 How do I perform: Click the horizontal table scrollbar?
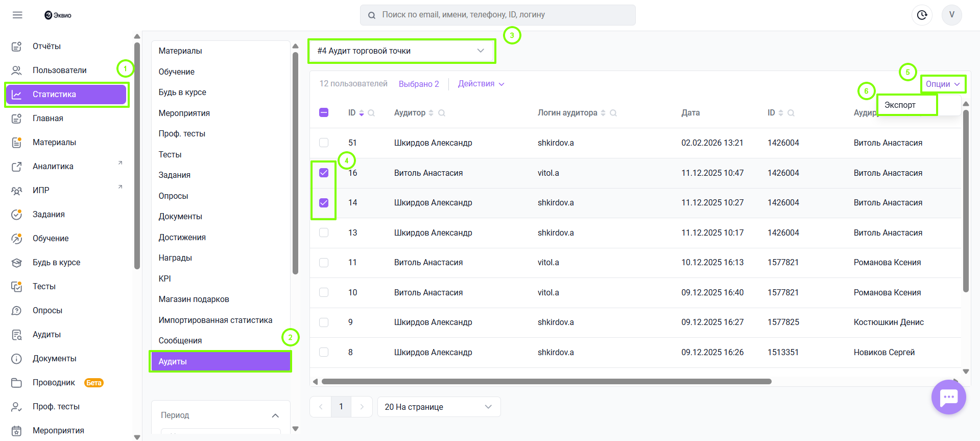point(546,381)
